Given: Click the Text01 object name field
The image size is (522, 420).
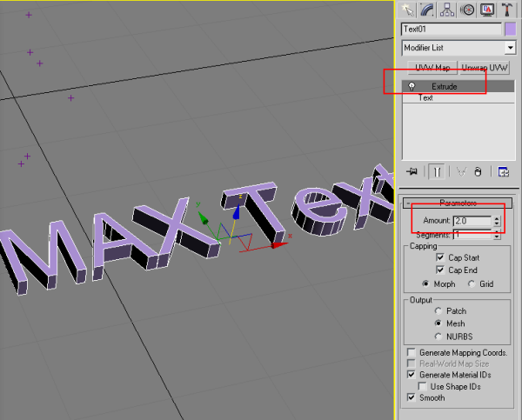Looking at the screenshot, I should tap(451, 30).
